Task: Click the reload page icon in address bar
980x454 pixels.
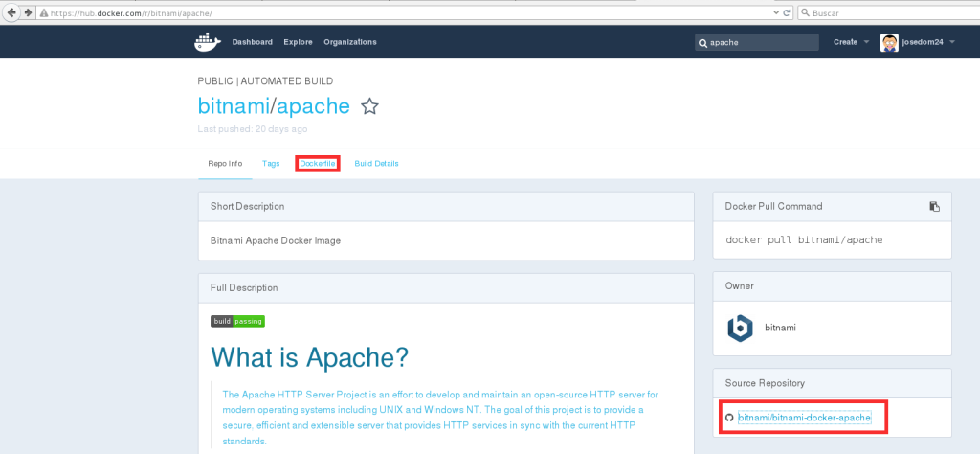Action: 787,12
